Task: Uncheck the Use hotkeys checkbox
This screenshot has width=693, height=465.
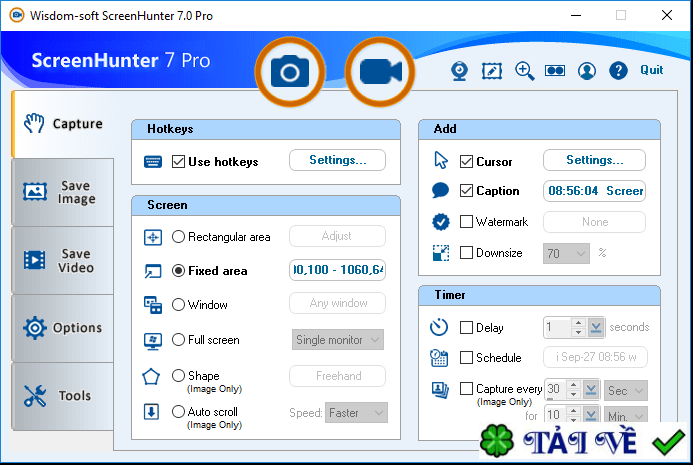Action: (x=179, y=162)
